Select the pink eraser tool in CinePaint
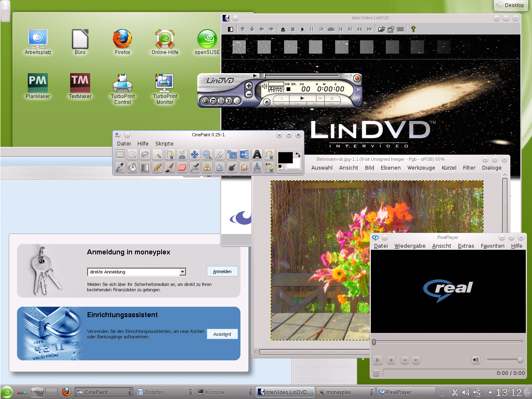This screenshot has width=532, height=399. 182,167
